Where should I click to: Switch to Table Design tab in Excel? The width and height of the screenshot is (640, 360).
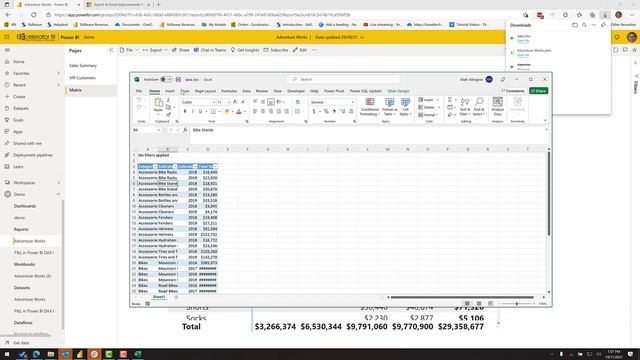(x=398, y=91)
